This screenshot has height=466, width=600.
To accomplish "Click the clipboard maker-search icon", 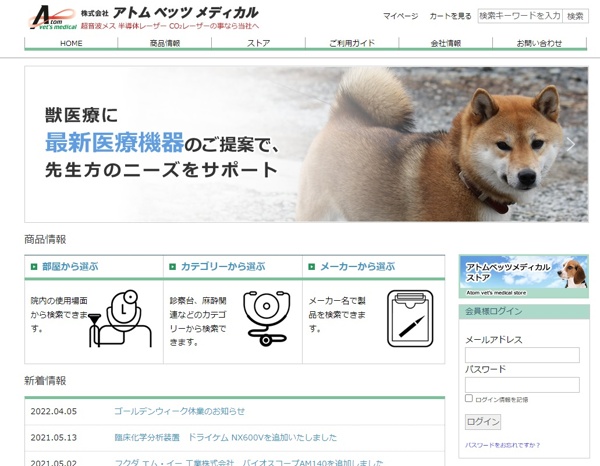I will coord(410,318).
